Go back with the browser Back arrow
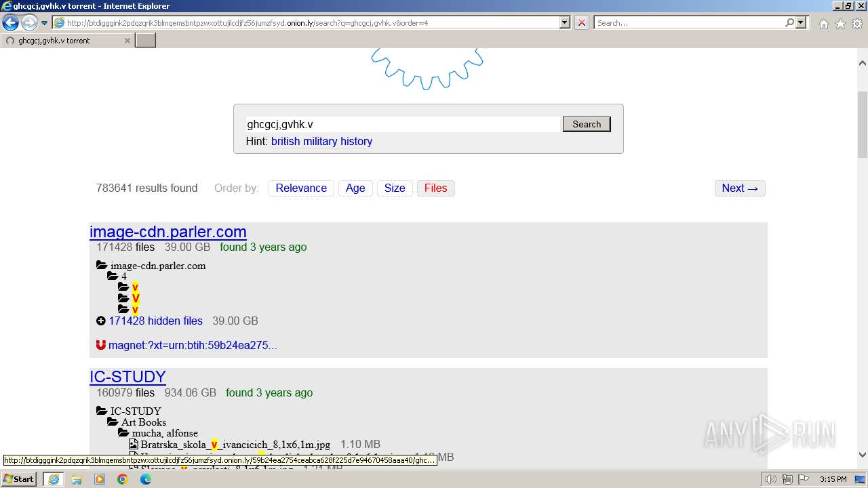This screenshot has width=868, height=488. click(x=10, y=22)
